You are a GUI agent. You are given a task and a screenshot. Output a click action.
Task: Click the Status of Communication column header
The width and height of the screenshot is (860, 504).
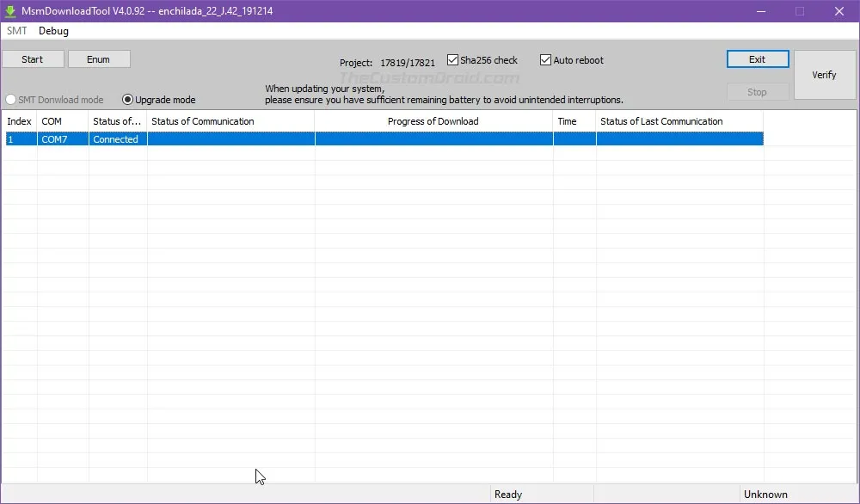point(230,121)
